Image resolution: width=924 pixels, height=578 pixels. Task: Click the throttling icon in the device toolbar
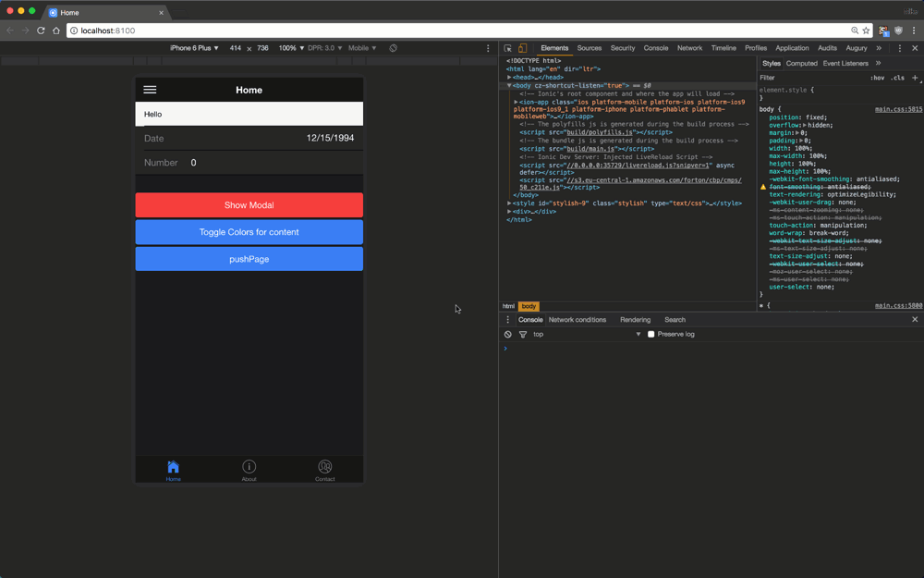(392, 47)
